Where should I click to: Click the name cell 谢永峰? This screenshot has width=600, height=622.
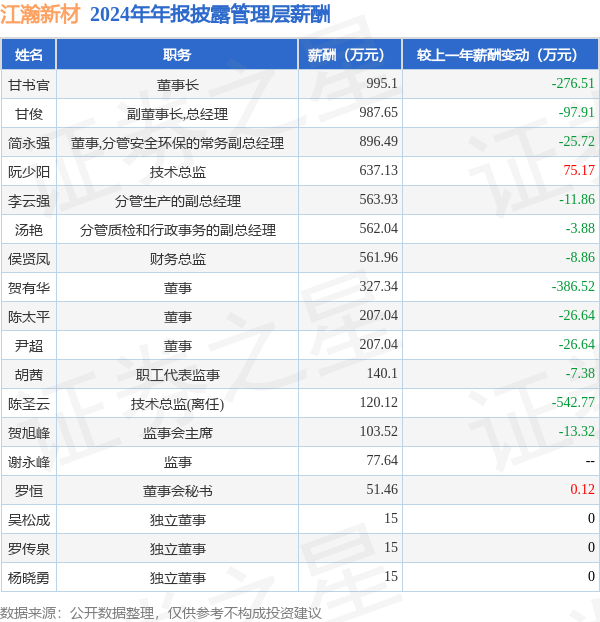(x=29, y=462)
